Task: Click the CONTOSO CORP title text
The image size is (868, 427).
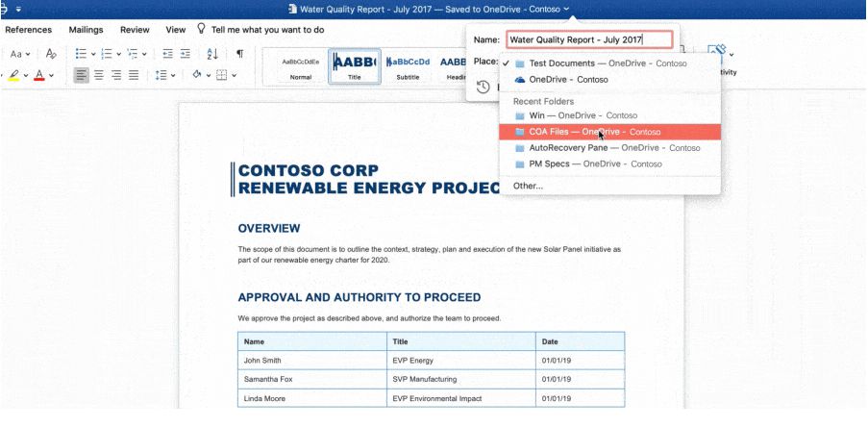Action: click(309, 170)
